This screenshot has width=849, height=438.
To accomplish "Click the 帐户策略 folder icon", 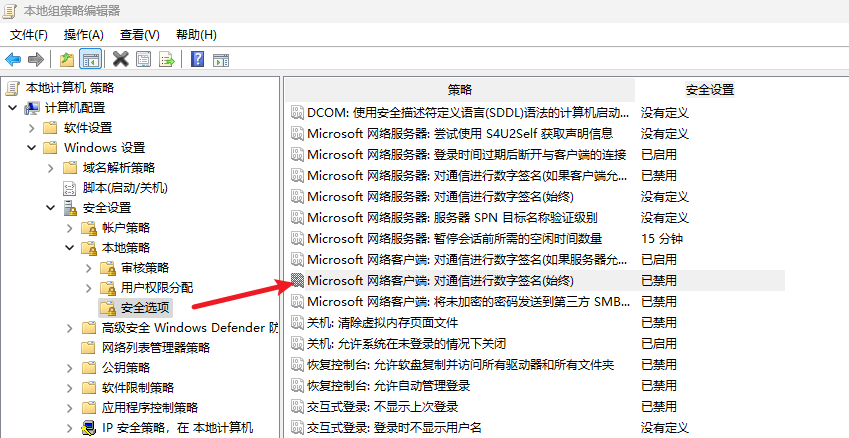I will pos(89,228).
